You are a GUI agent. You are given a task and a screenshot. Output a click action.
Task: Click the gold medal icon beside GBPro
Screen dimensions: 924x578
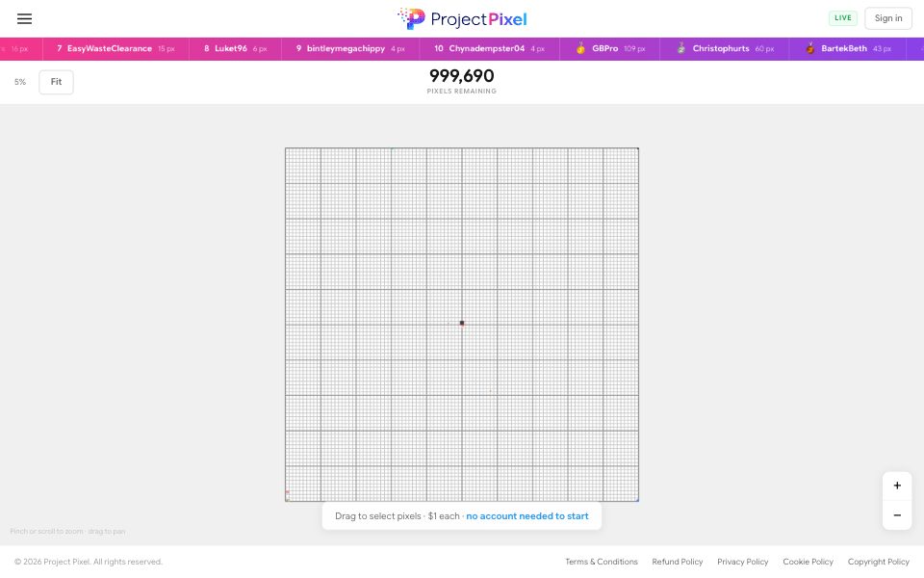580,48
